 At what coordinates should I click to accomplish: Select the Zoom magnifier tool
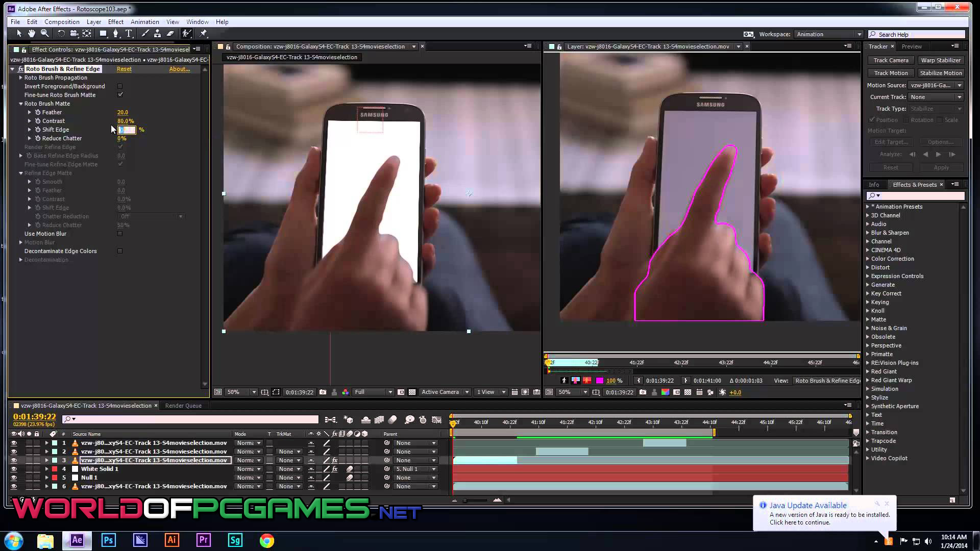[x=45, y=34]
